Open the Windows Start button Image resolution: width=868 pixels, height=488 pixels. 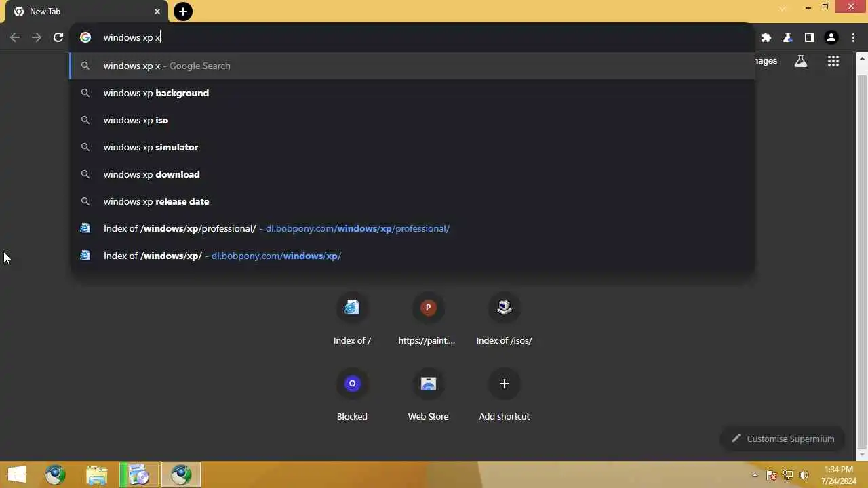[x=16, y=475]
